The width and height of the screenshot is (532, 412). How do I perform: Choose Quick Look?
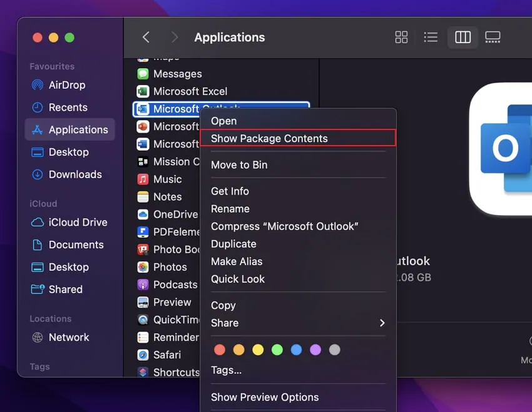point(298,279)
